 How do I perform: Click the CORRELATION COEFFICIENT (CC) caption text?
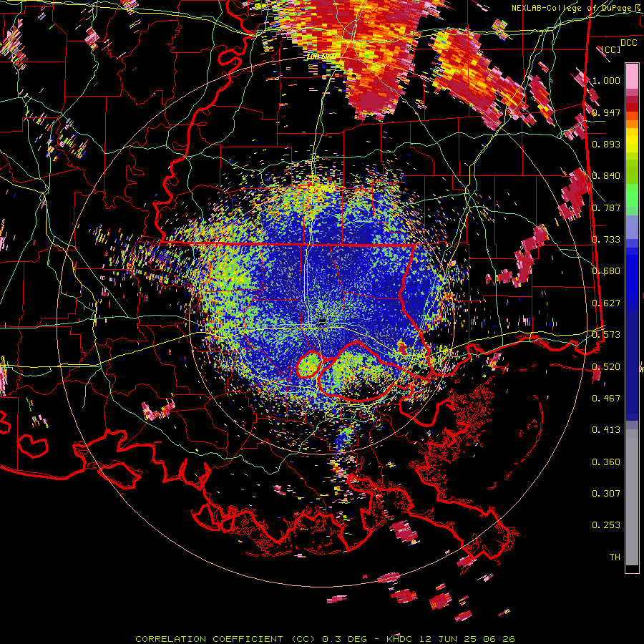tap(225, 639)
